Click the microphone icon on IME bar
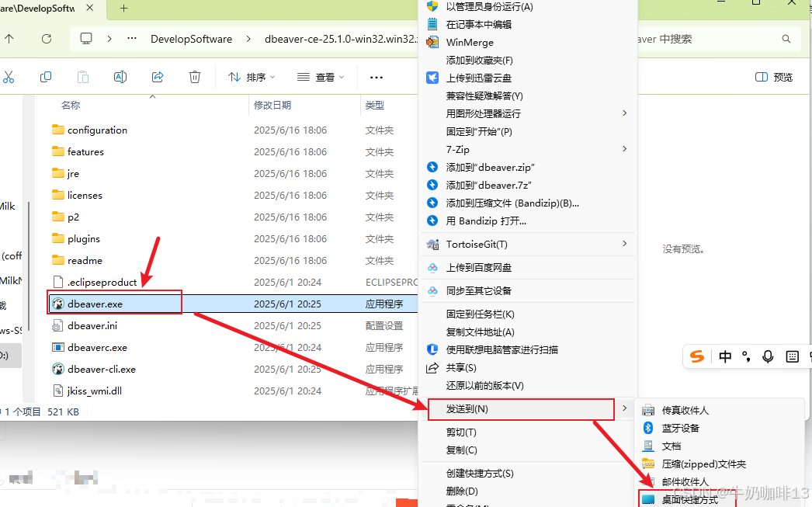This screenshot has width=812, height=507. [768, 356]
